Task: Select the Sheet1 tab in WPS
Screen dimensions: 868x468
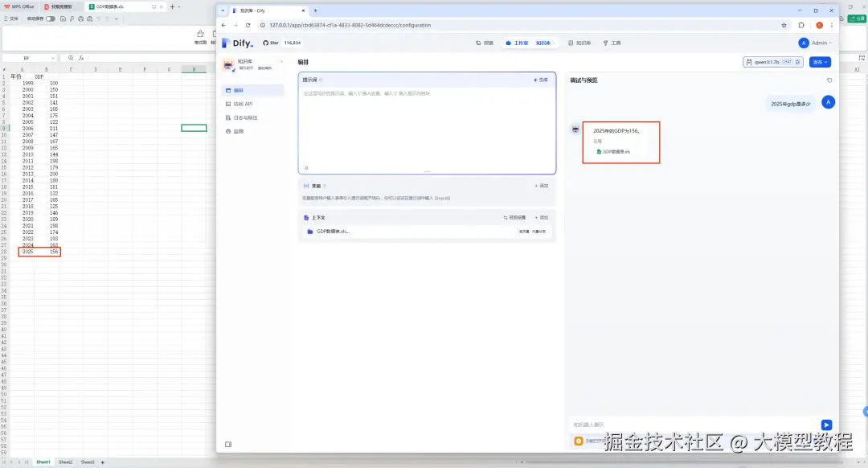Action: tap(43, 462)
